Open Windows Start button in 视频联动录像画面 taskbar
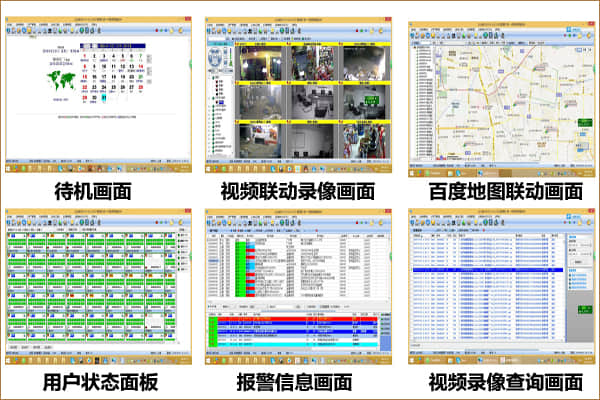This screenshot has height=400, width=600. (209, 169)
